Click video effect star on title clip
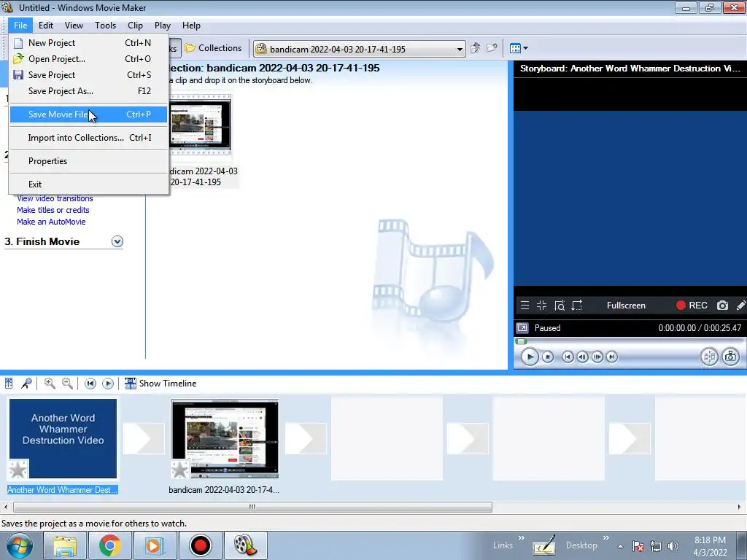The width and height of the screenshot is (747, 560). (x=18, y=470)
